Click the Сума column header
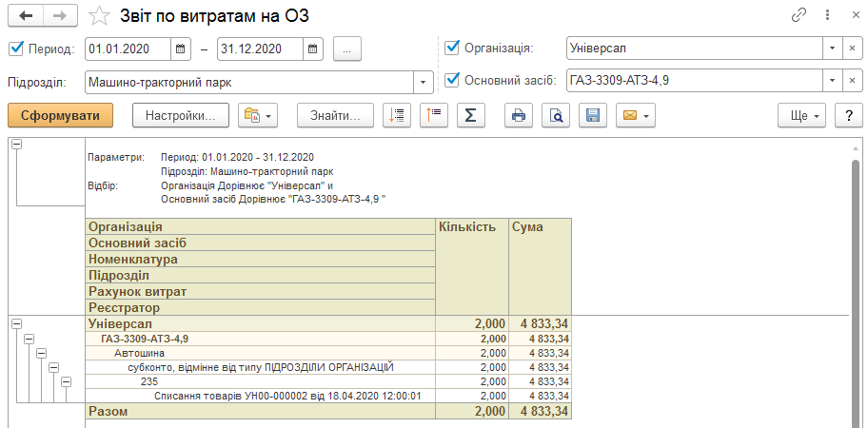 (x=540, y=267)
